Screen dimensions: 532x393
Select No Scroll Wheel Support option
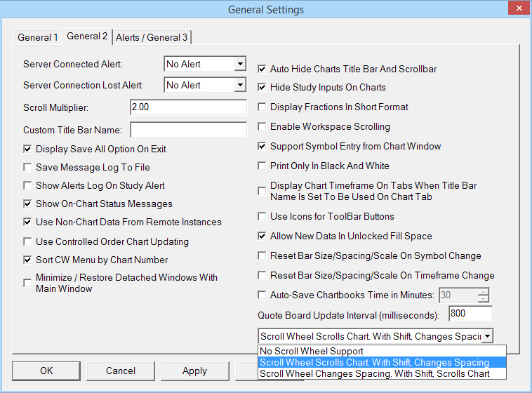click(382, 351)
